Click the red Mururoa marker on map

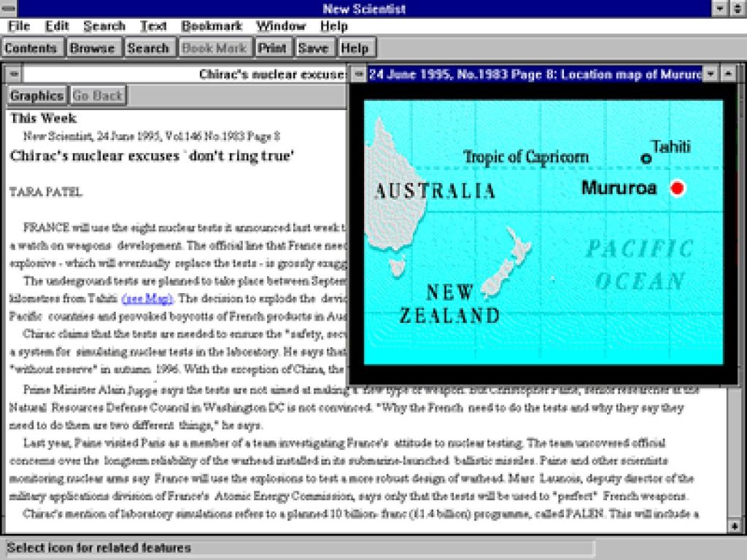pos(678,188)
